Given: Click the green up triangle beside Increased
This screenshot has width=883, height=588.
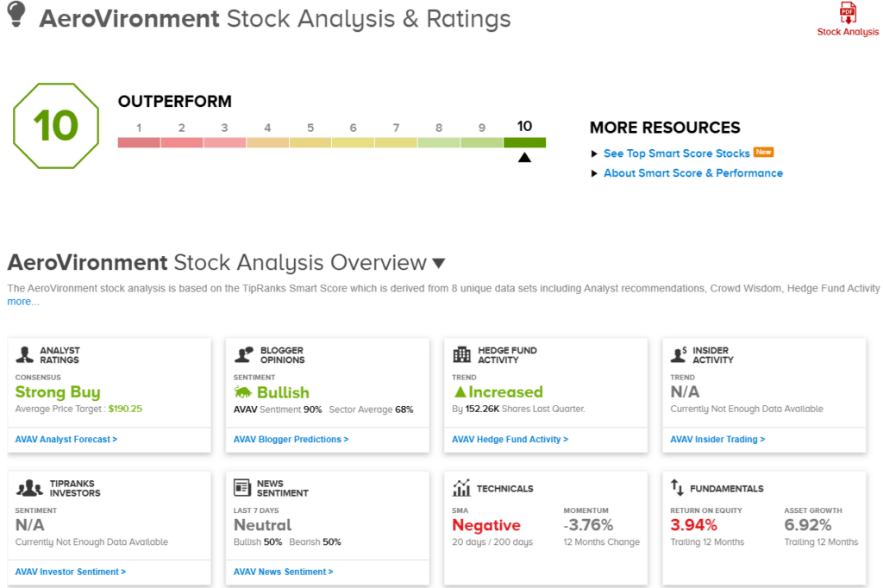Looking at the screenshot, I should (460, 392).
